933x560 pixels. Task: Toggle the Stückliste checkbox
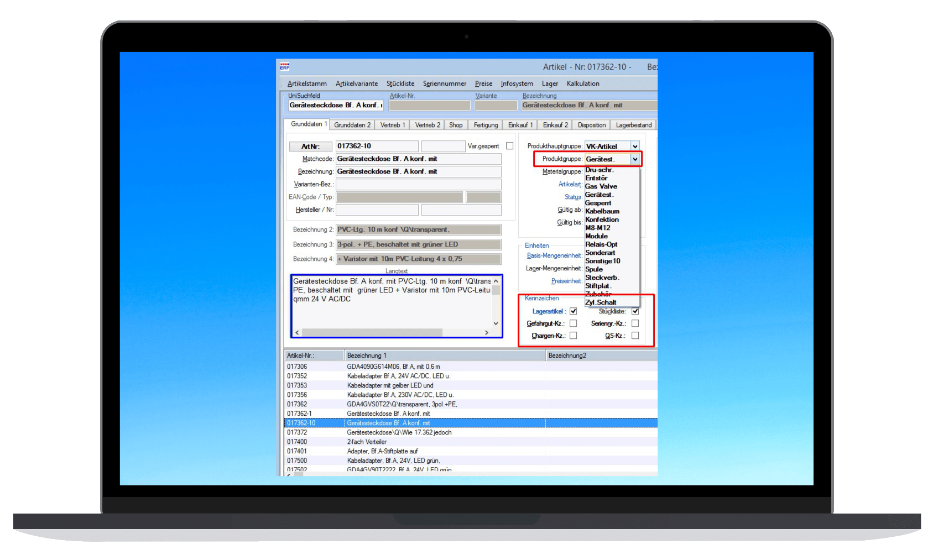coord(635,311)
